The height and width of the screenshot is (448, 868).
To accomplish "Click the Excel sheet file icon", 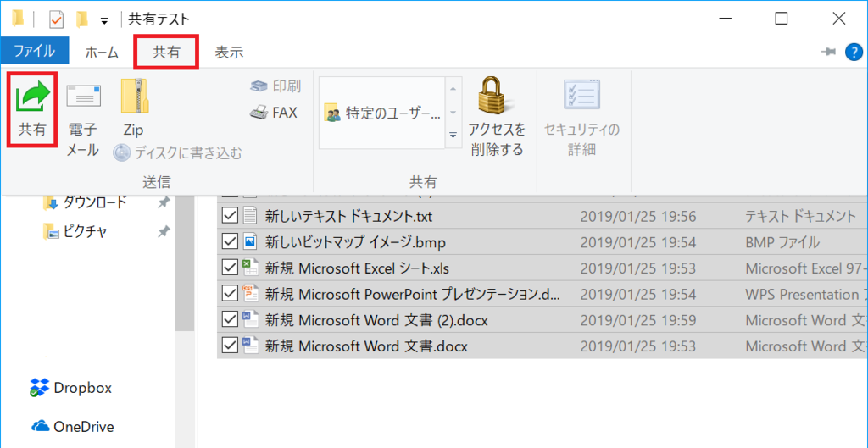I will coord(250,268).
